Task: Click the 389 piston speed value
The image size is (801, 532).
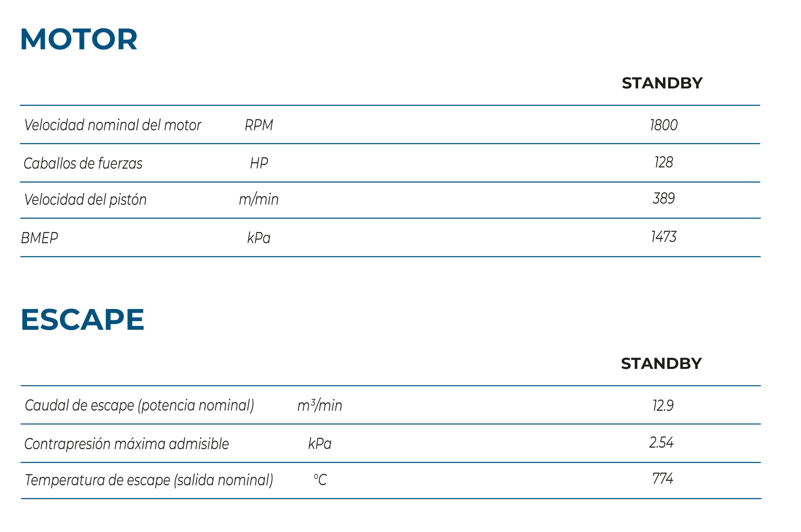Action: pos(664,199)
